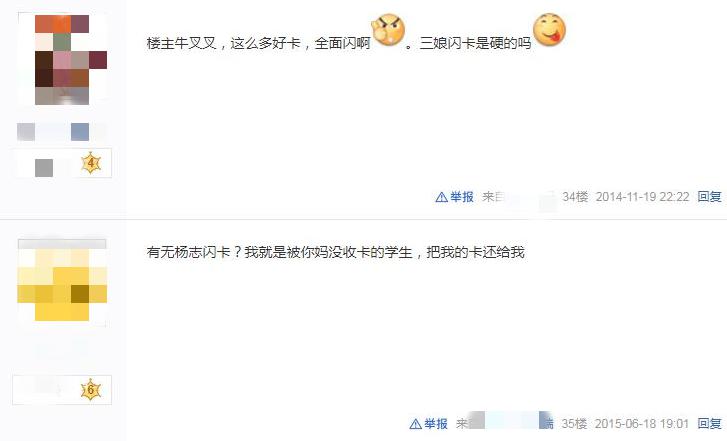The height and width of the screenshot is (441, 727).
Task: Open the yellow avatar of the 35楼 poster
Action: tap(62, 283)
